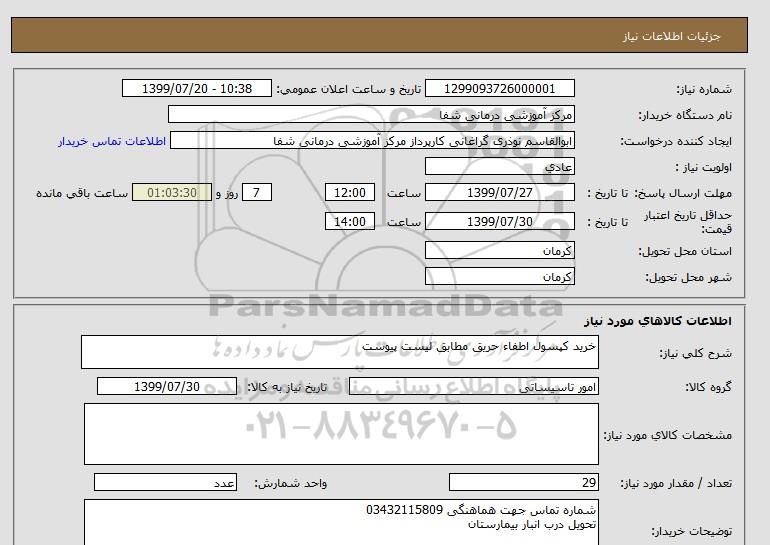770x545 pixels.
Task: Click the اولویت نیاز label
Action: click(703, 167)
